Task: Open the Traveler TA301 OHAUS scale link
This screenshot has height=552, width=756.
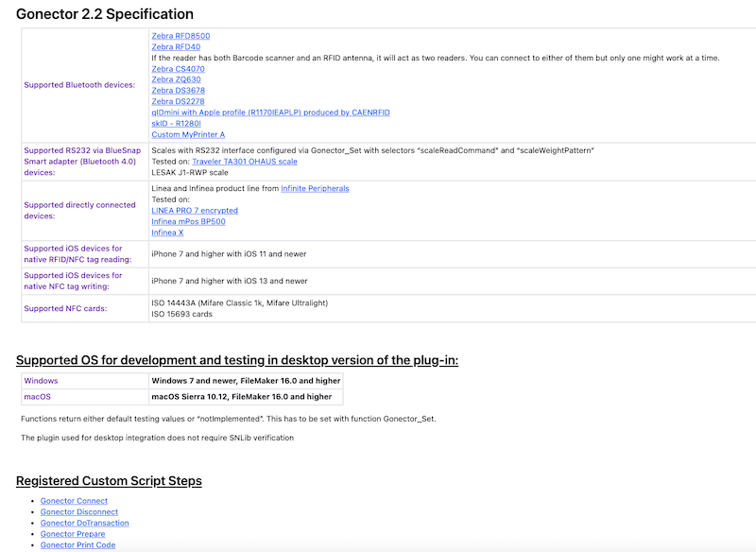Action: pos(245,162)
